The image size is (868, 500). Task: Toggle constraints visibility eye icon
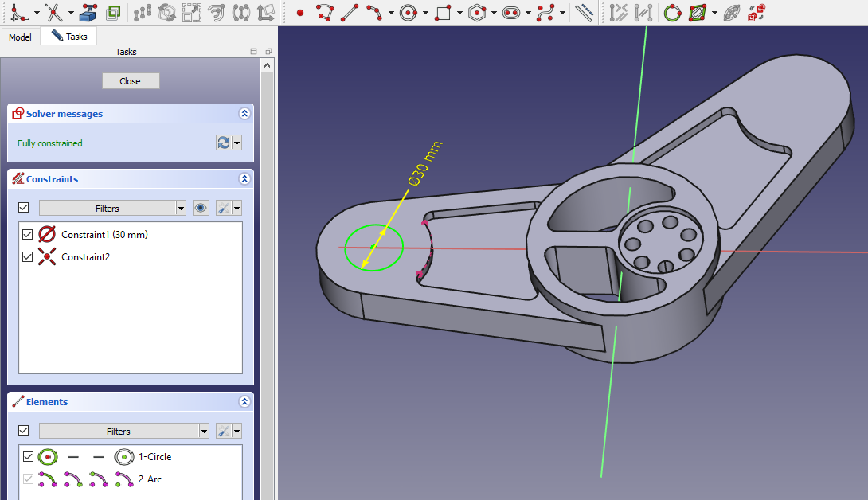click(x=201, y=208)
